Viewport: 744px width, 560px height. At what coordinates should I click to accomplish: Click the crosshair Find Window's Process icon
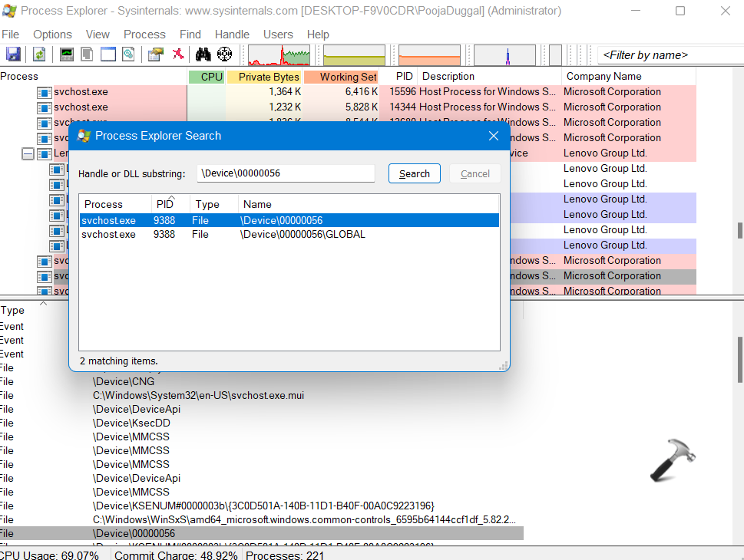(224, 54)
